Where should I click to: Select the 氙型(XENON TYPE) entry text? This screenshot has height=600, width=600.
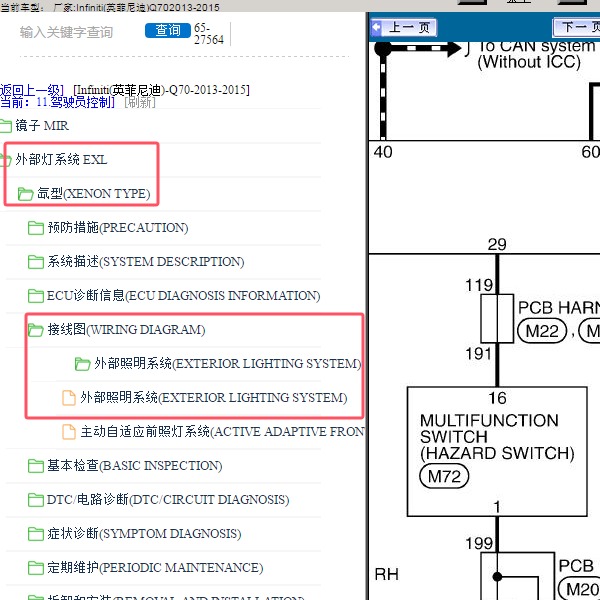click(x=94, y=194)
